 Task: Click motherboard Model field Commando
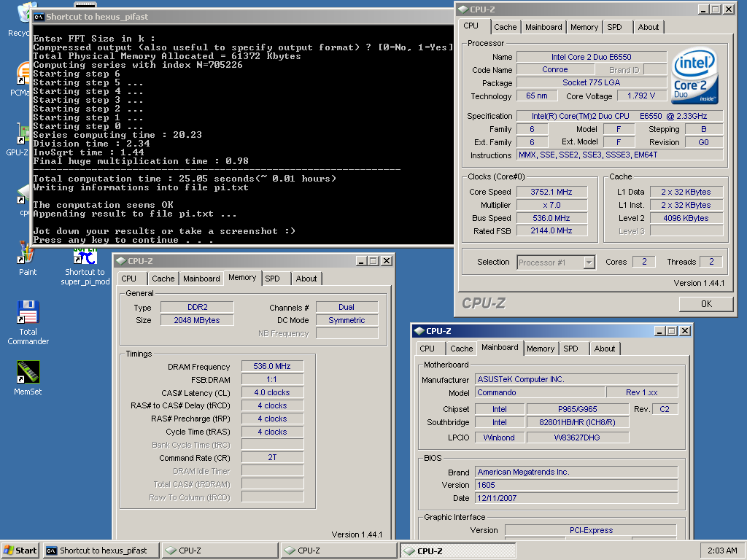[540, 392]
